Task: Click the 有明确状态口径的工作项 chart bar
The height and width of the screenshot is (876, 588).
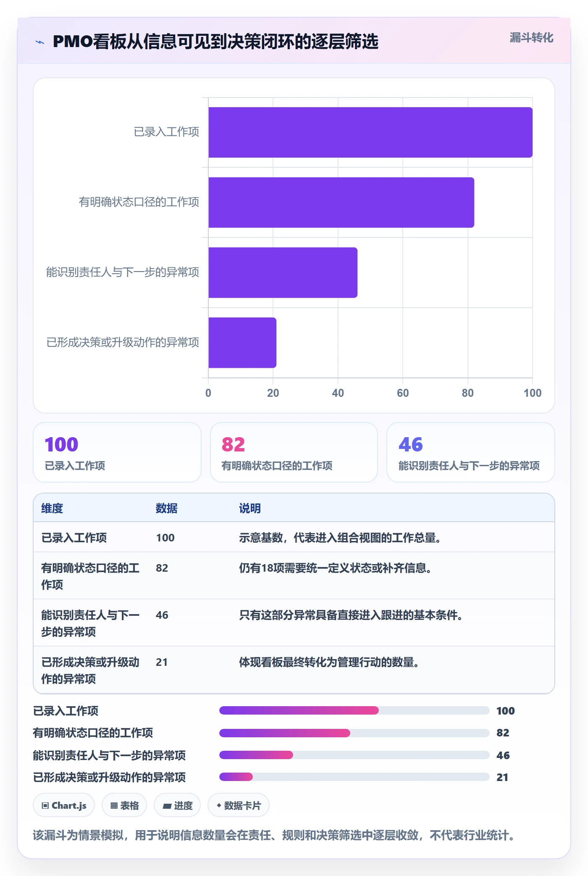Action: tap(341, 203)
